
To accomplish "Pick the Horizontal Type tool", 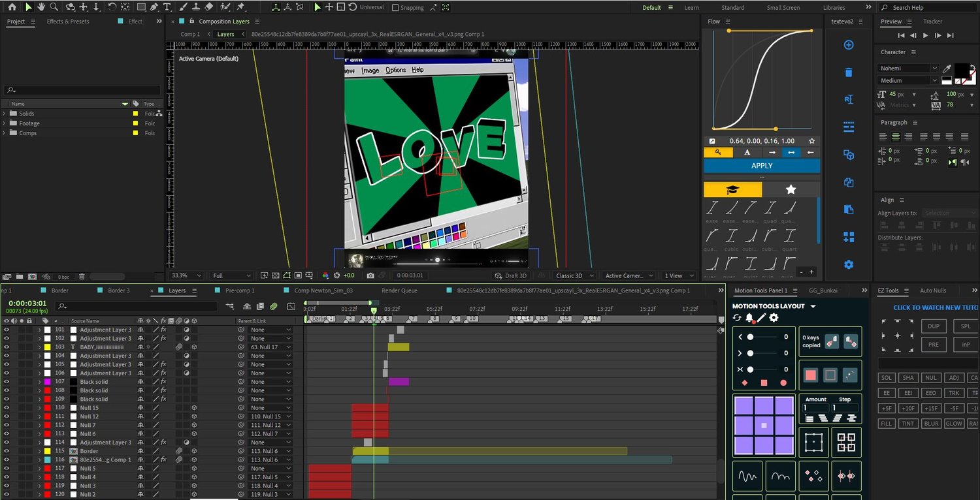I will (x=167, y=7).
